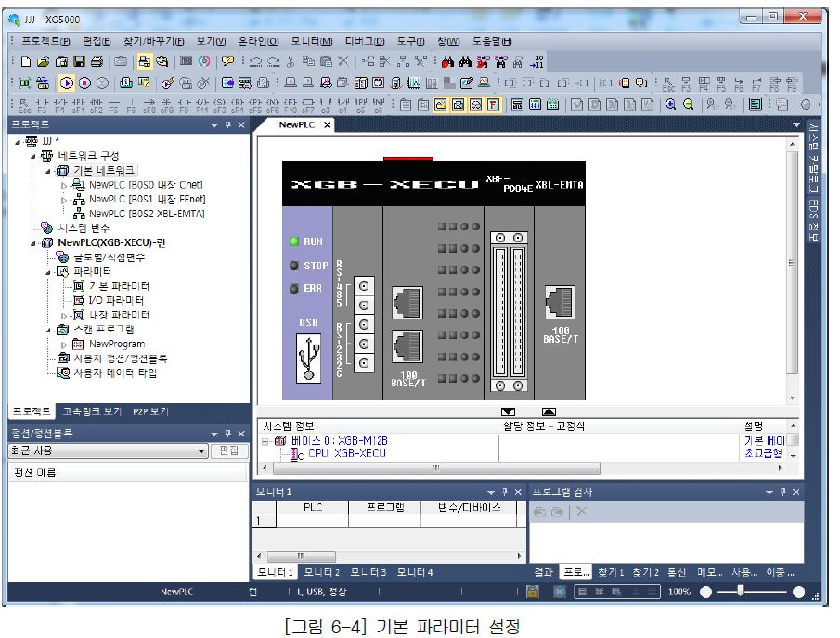Click the first PLC cell in 모니터1 table
This screenshot has width=840, height=638.
[312, 521]
